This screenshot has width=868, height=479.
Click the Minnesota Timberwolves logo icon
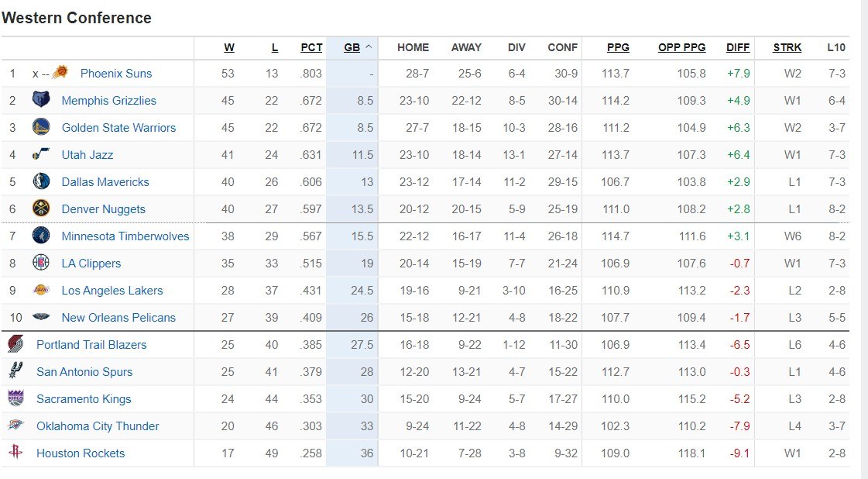click(x=41, y=236)
